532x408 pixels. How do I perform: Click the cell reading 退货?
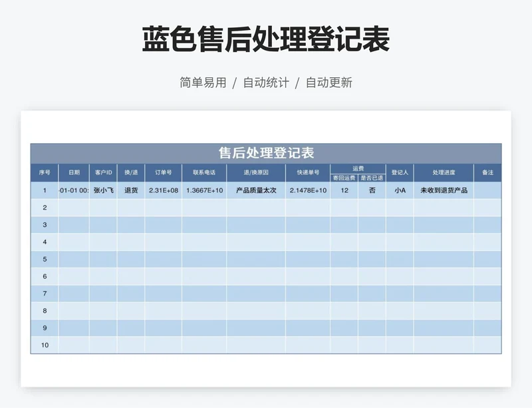(x=131, y=190)
